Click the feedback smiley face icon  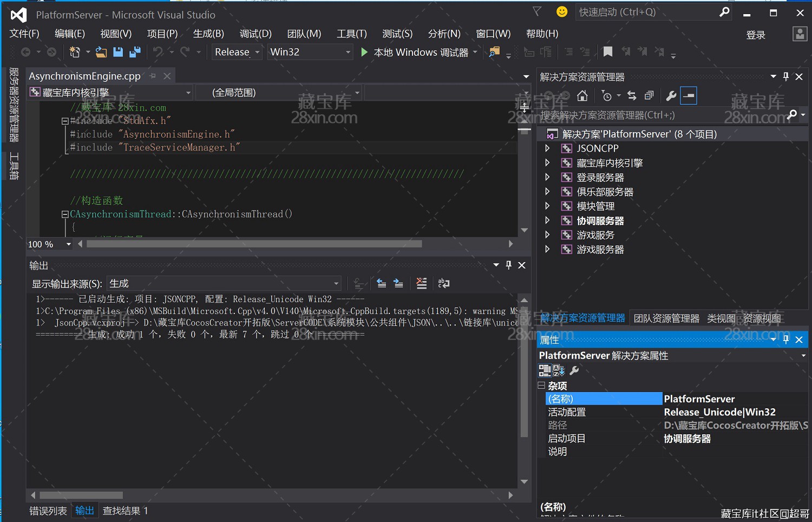click(x=562, y=11)
